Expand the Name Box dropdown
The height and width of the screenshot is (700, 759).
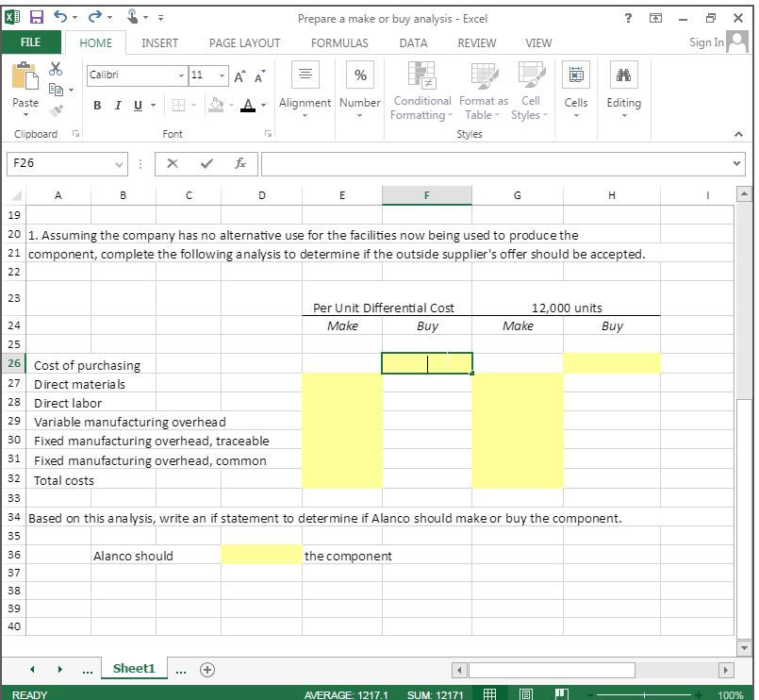pos(121,163)
